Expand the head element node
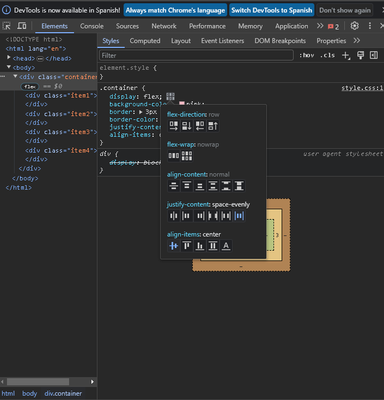Viewport: 384px width, 400px height. pos(9,58)
